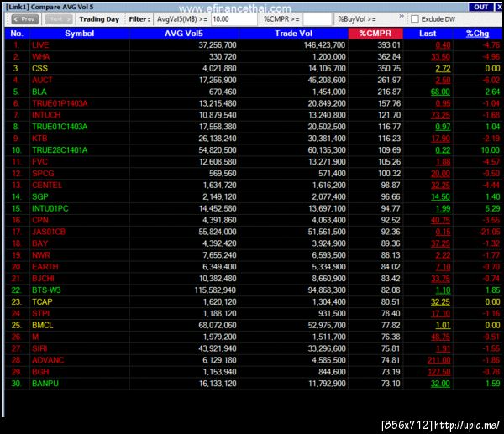Sort by the Symbol column header

point(80,34)
